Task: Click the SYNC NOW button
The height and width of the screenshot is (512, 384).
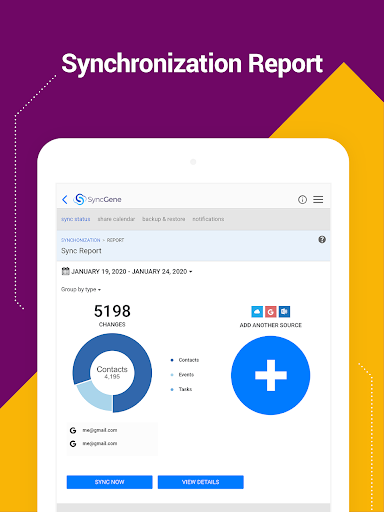Action: 110,482
